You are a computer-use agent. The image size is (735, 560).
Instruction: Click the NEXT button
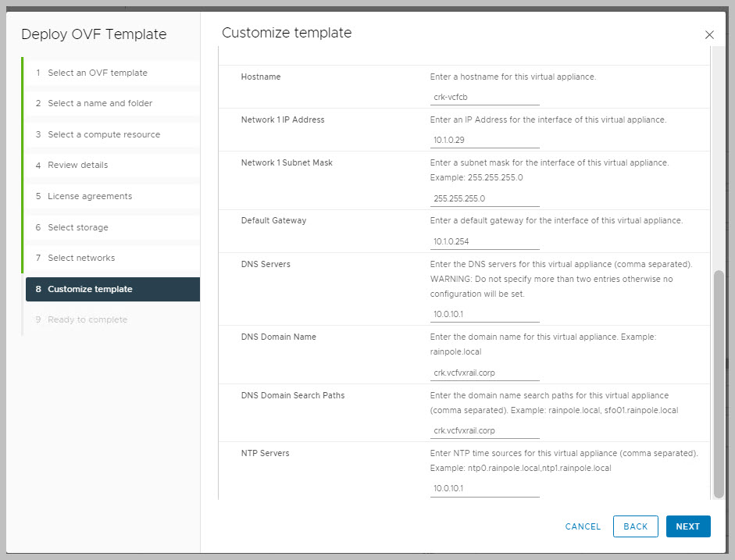pos(687,526)
